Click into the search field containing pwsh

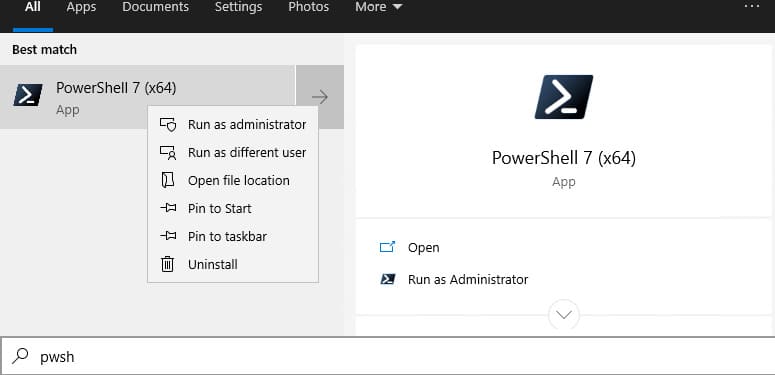tap(388, 356)
